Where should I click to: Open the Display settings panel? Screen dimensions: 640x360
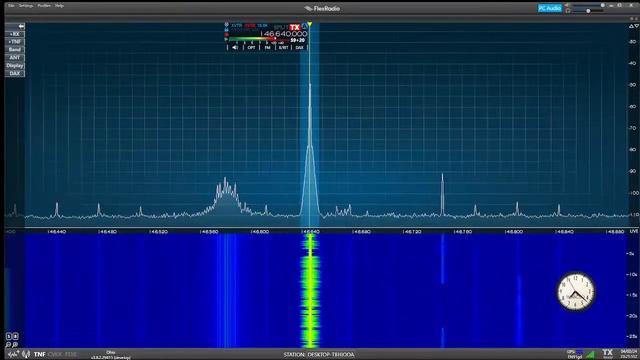(x=15, y=65)
